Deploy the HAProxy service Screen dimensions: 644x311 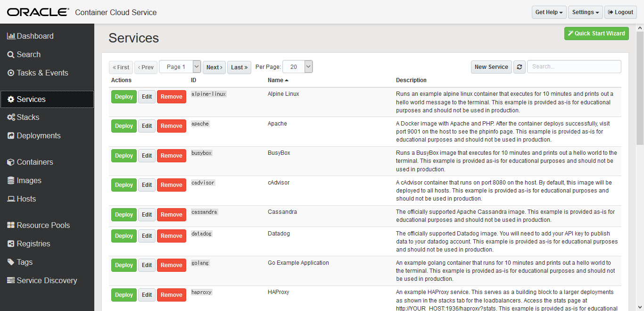[124, 295]
